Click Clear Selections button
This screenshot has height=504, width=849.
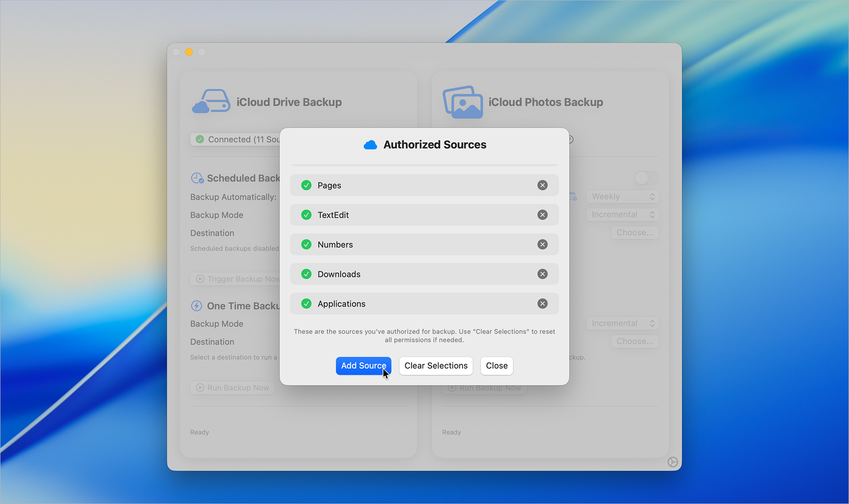point(436,366)
